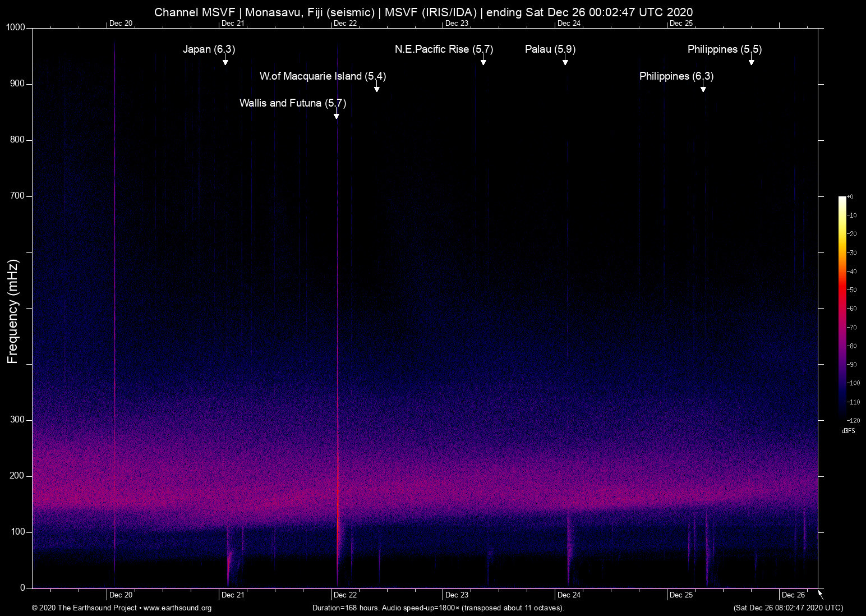Image resolution: width=866 pixels, height=616 pixels.
Task: Click the arrow marker under Japan (6.3)
Action: 225,61
